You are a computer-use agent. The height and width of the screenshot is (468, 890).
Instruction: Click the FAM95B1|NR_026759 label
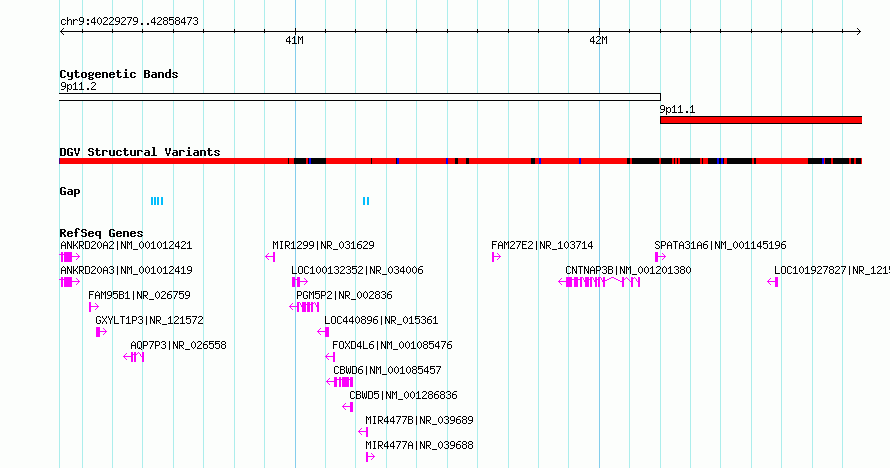[139, 295]
